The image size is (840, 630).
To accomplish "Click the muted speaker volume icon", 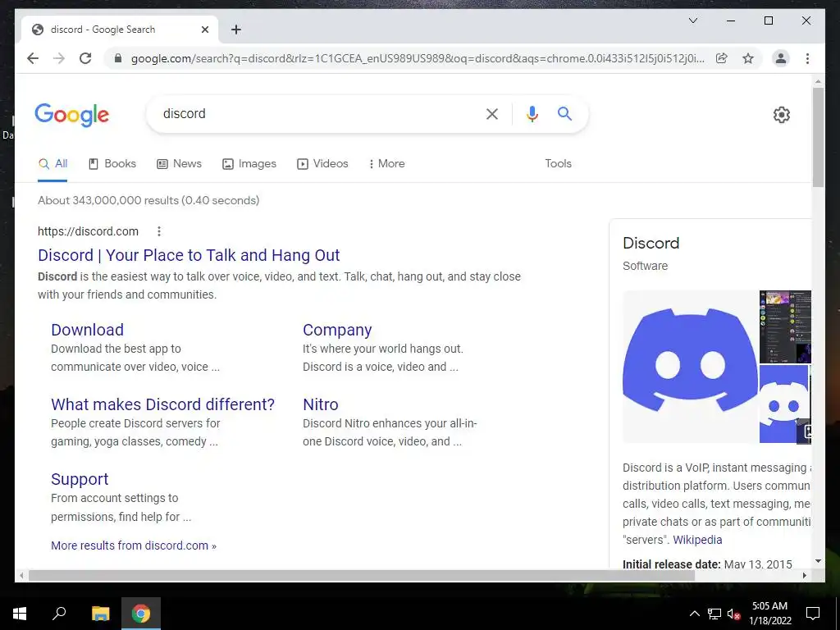I will pos(733,614).
